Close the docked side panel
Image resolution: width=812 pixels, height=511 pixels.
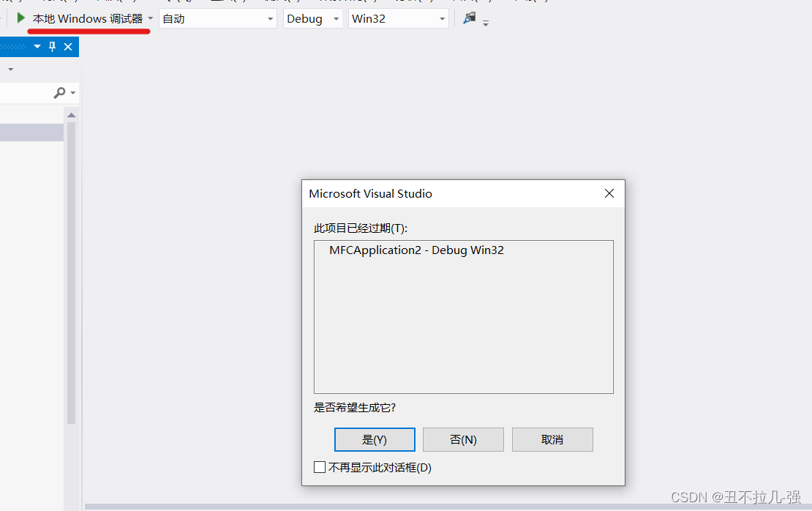(x=68, y=47)
